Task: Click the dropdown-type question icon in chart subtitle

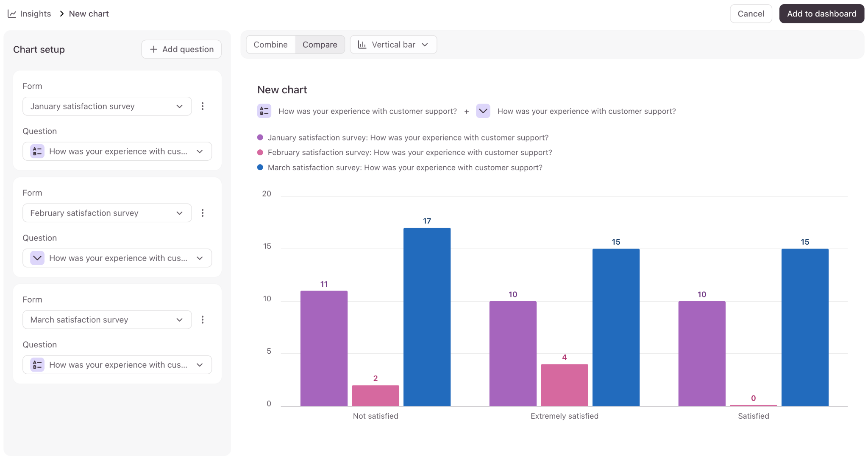Action: [x=483, y=111]
